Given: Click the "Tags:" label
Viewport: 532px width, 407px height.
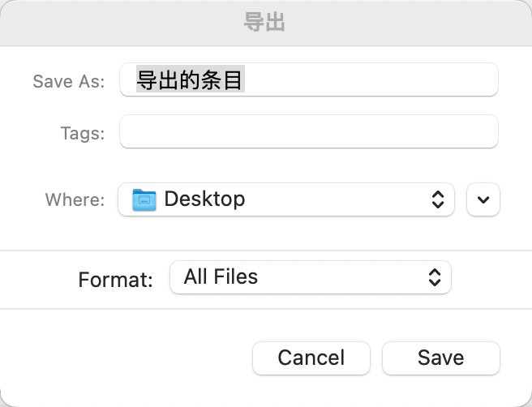Looking at the screenshot, I should (82, 133).
